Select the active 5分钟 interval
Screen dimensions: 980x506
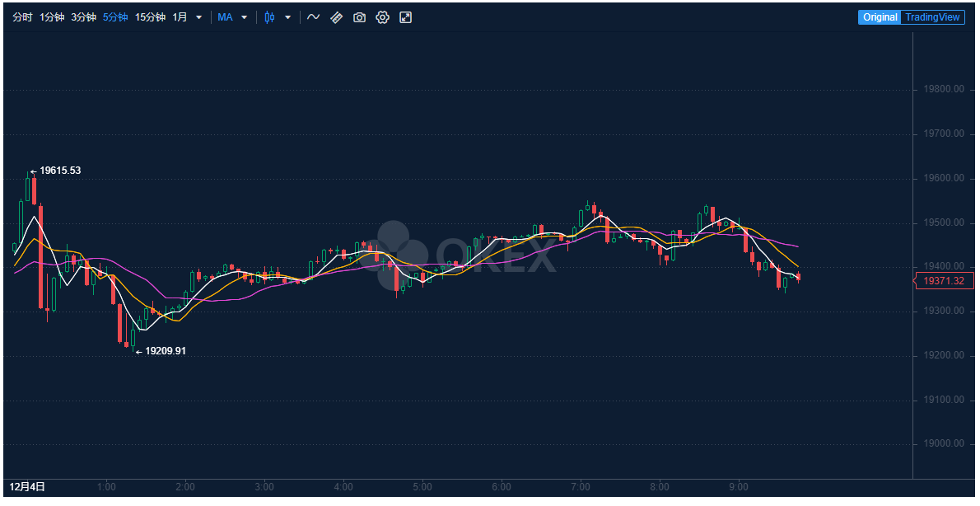(115, 17)
